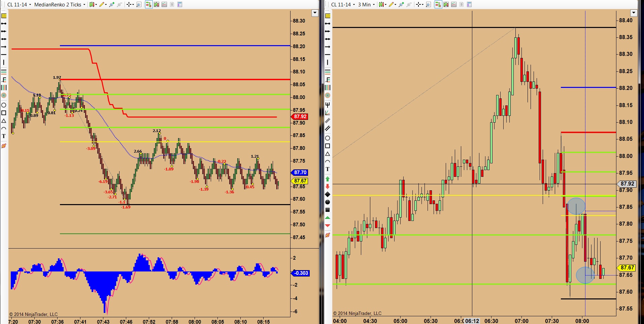Select the Triangle shape tool in 3 Min chart

click(x=328, y=154)
